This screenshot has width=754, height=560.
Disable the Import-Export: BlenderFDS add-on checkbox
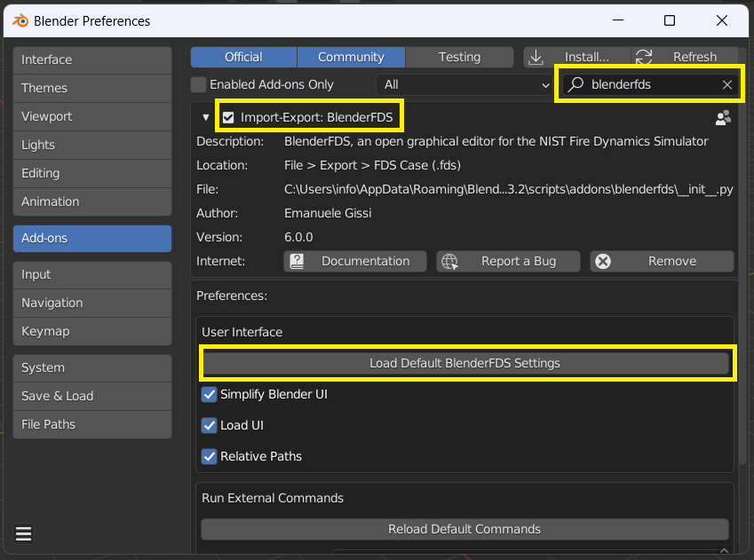coord(228,117)
